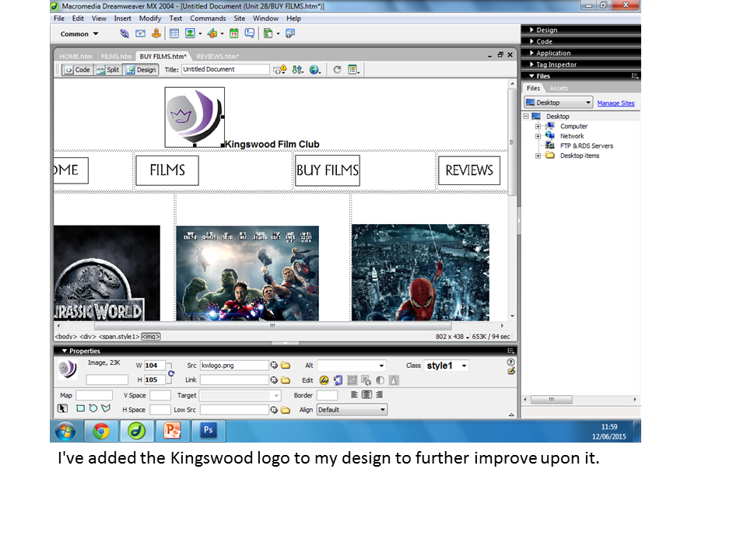Insert Date from the toolbar
Viewport: 747px width, 560px height.
(x=234, y=33)
